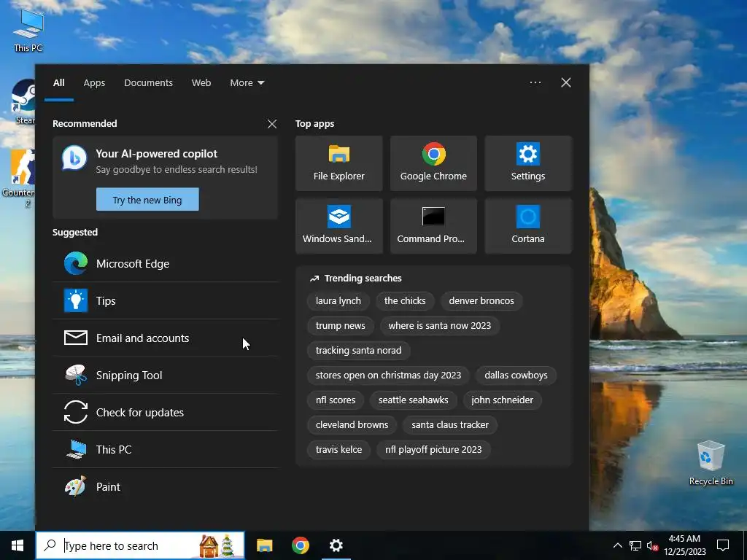Open search options three-dot menu
The height and width of the screenshot is (560, 747).
[535, 82]
